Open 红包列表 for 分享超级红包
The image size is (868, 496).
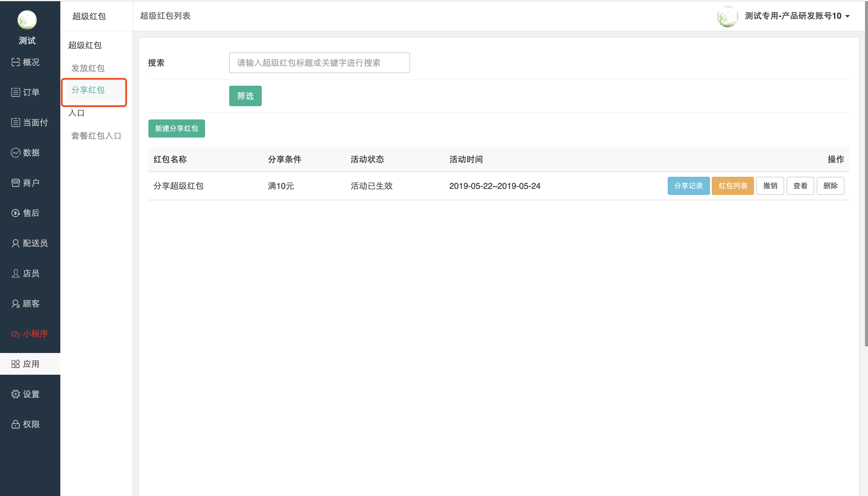733,186
